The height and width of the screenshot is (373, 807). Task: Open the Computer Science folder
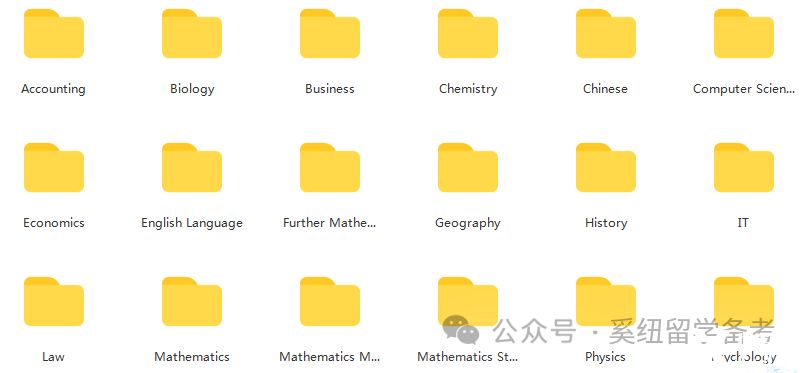tap(744, 33)
